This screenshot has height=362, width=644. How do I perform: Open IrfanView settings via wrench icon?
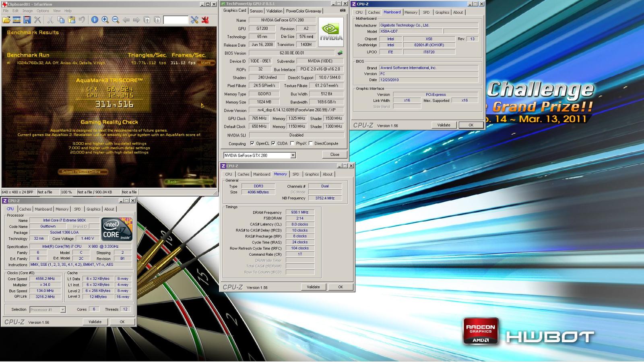tap(194, 20)
